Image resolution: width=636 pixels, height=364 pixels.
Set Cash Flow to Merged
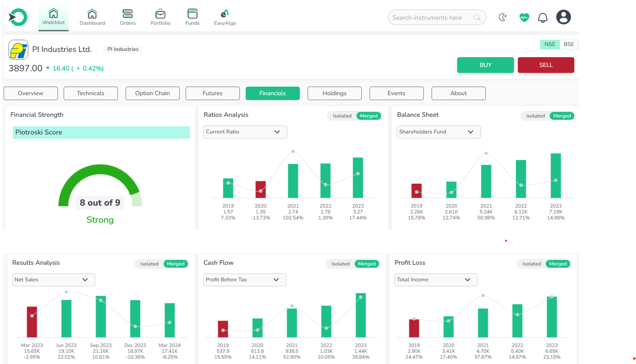pyautogui.click(x=367, y=264)
